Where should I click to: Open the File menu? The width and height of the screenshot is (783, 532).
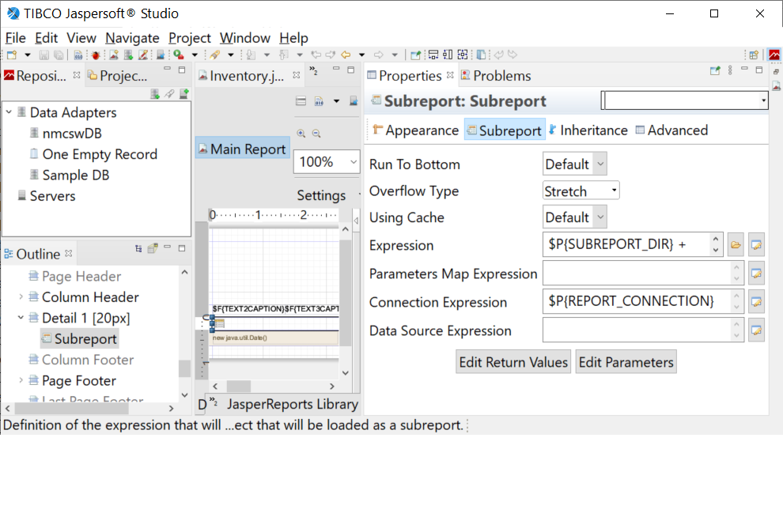[x=16, y=38]
